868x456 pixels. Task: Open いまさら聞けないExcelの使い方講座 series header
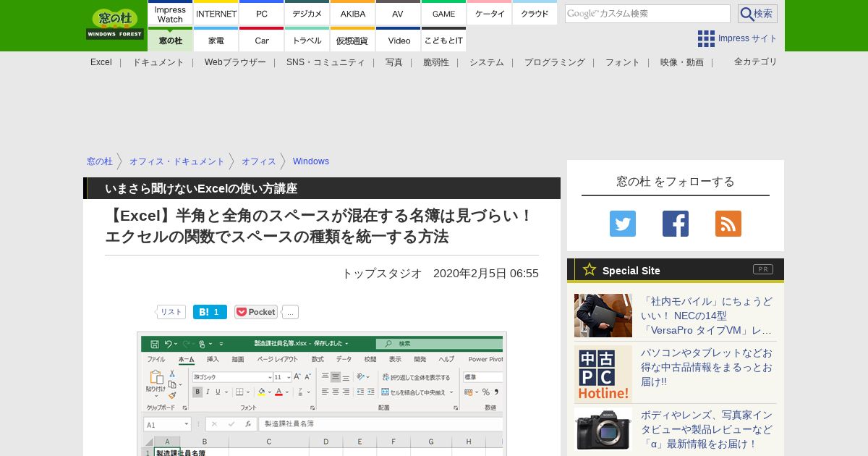(201, 188)
